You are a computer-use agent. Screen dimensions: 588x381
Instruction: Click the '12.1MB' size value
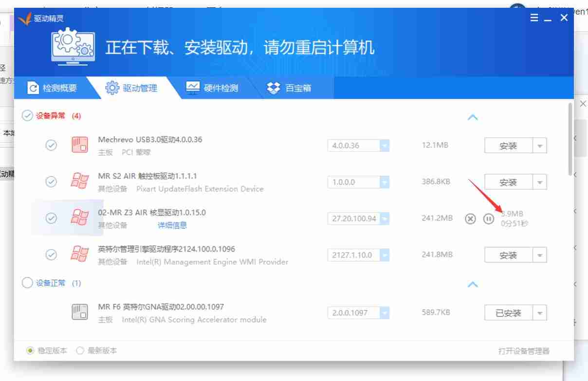[x=435, y=145]
